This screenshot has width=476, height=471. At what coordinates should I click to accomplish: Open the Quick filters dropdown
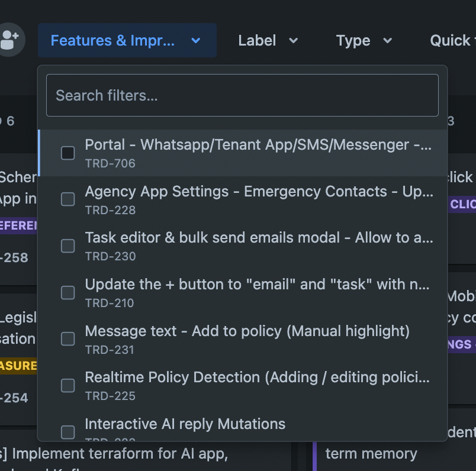452,40
